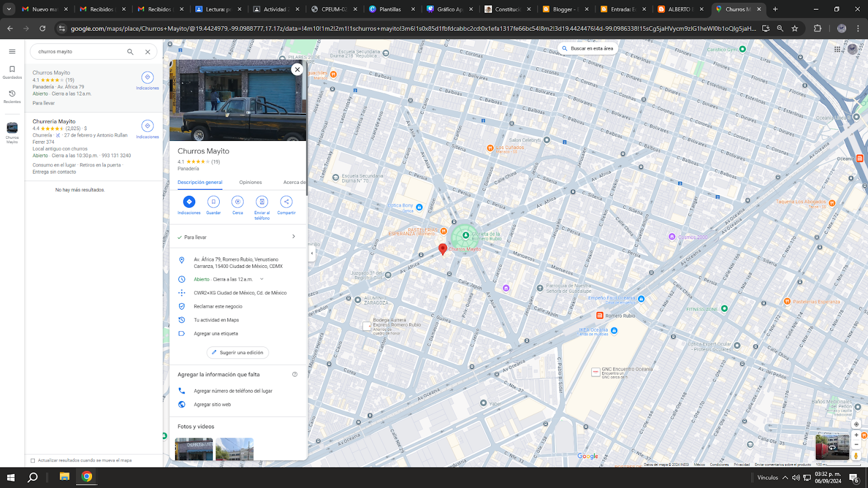Reload the page in Chrome
This screenshot has height=488, width=868.
point(42,28)
